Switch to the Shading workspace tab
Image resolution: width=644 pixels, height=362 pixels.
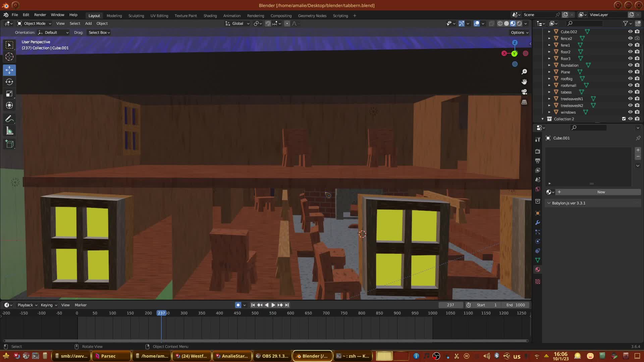[210, 16]
